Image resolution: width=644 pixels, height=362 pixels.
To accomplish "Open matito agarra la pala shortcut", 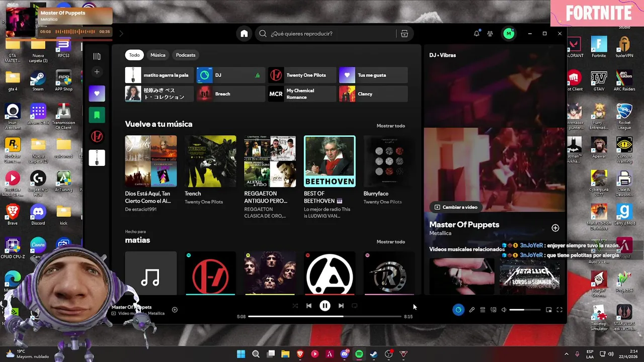I will pyautogui.click(x=159, y=75).
